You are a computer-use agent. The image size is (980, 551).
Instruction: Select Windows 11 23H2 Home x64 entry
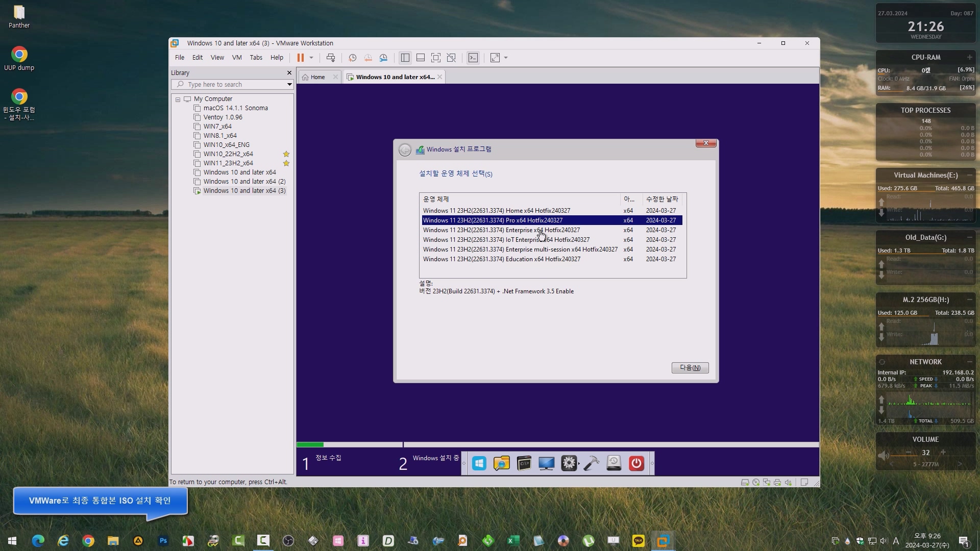497,211
